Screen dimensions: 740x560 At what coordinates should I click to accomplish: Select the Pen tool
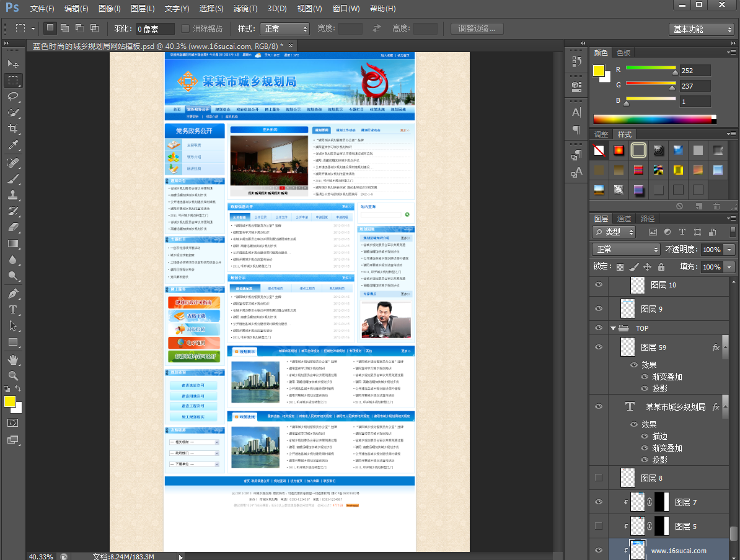pyautogui.click(x=13, y=293)
